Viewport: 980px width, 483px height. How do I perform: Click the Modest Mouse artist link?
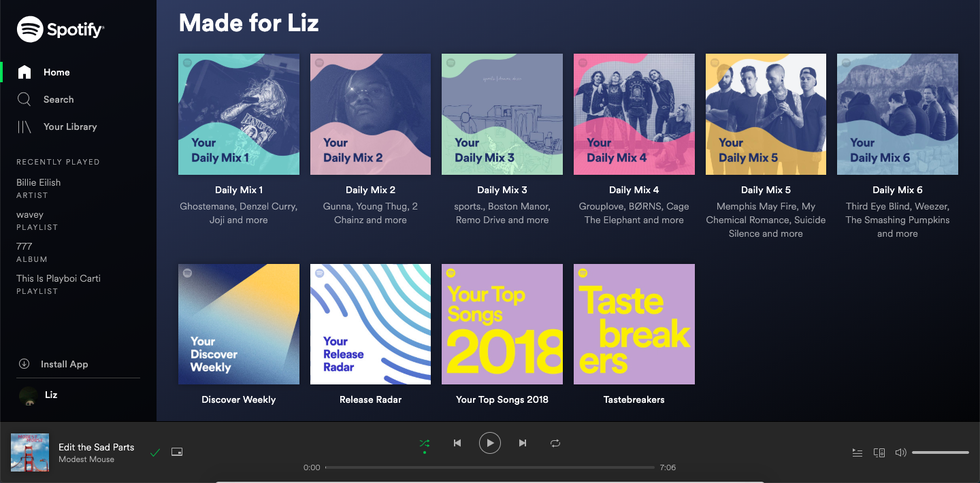click(x=86, y=460)
